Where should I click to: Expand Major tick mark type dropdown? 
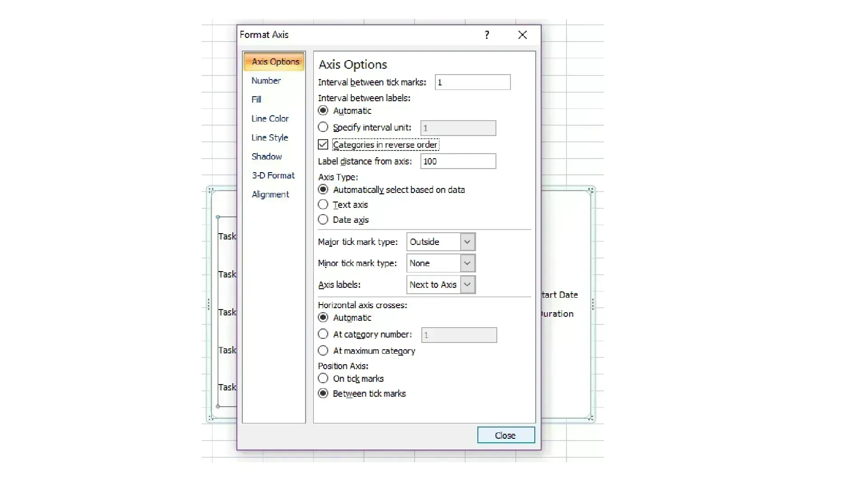pos(467,242)
